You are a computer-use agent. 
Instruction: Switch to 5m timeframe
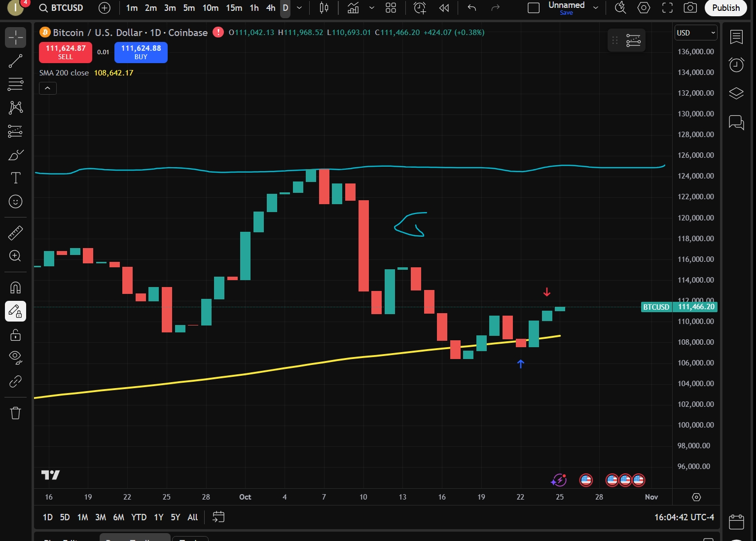tap(189, 8)
